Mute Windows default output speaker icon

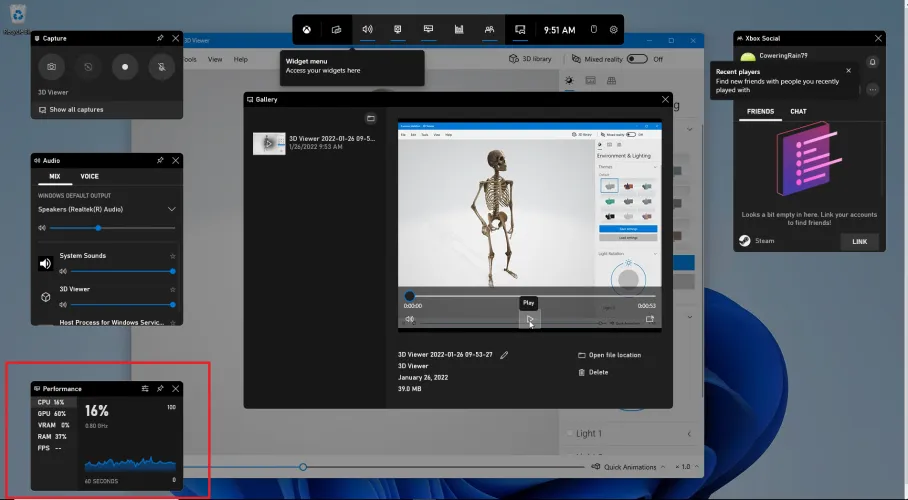[42, 228]
